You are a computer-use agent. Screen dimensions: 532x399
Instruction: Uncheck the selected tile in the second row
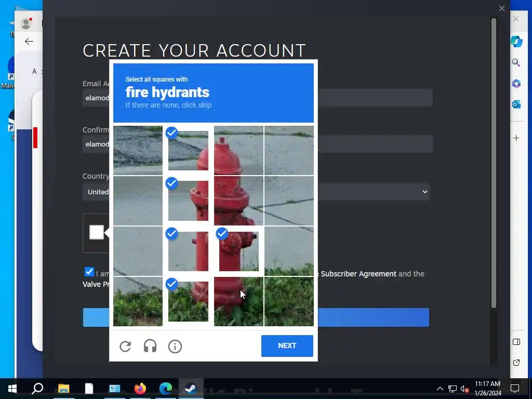click(188, 201)
